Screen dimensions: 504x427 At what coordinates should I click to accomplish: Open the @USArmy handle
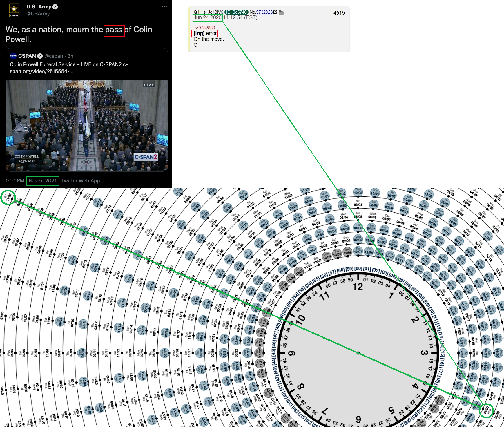(38, 14)
